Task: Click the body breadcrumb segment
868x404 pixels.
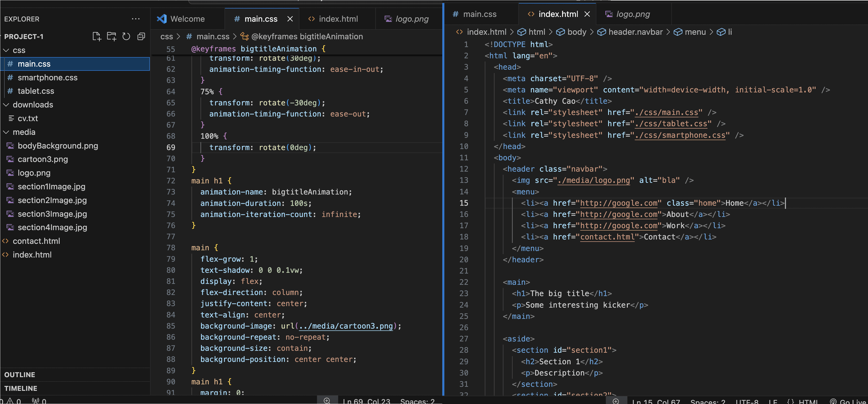Action: pos(571,32)
